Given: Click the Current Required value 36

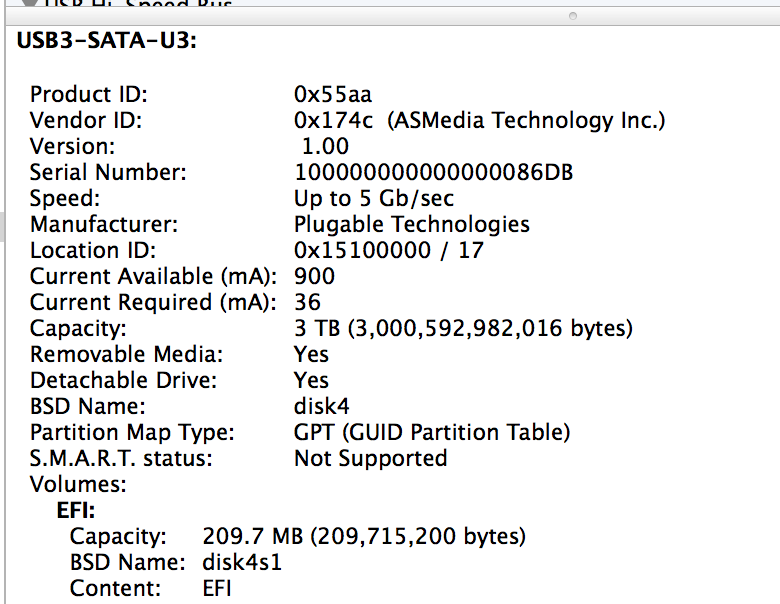Looking at the screenshot, I should (x=307, y=303).
